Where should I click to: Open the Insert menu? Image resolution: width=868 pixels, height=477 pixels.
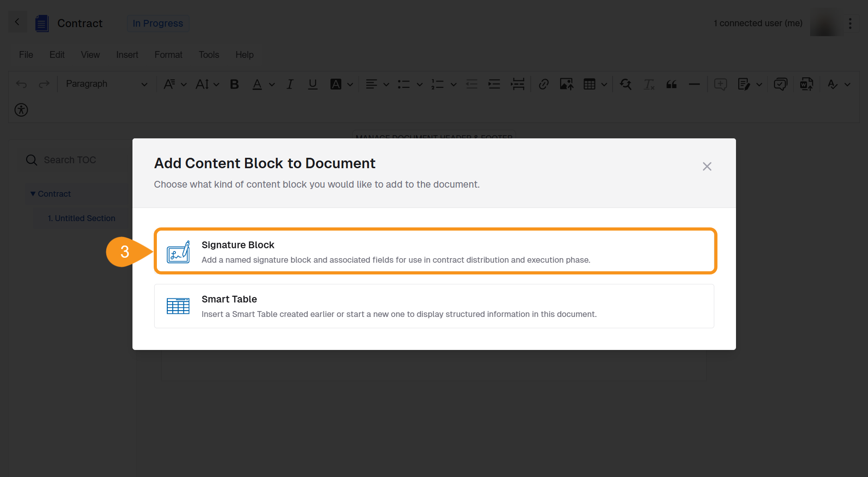[127, 55]
